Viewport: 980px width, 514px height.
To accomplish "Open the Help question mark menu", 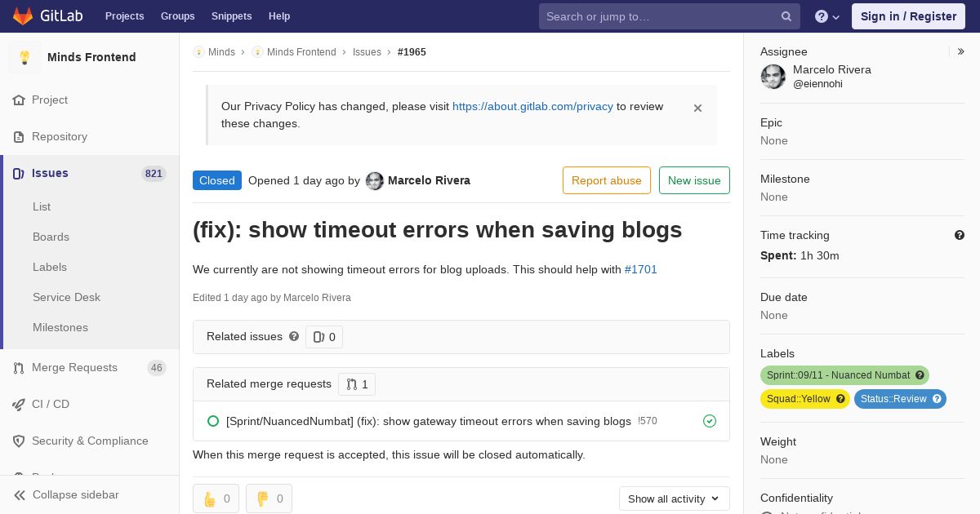I will (827, 16).
